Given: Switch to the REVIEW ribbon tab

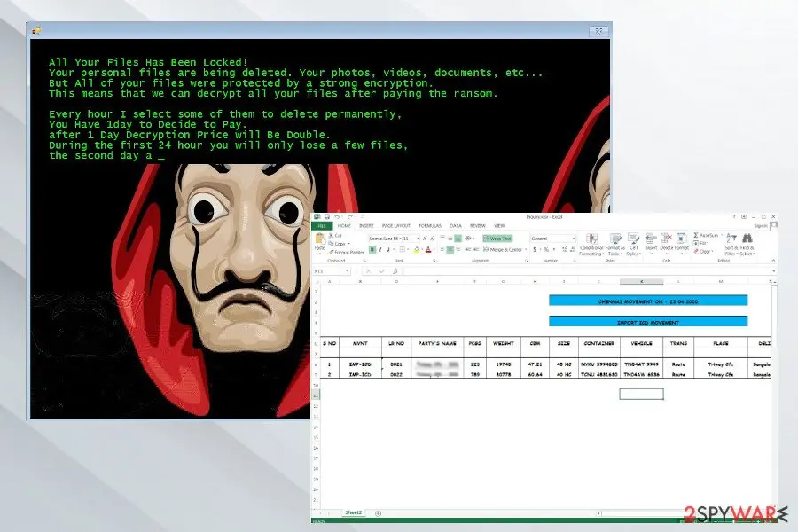Looking at the screenshot, I should tap(477, 225).
